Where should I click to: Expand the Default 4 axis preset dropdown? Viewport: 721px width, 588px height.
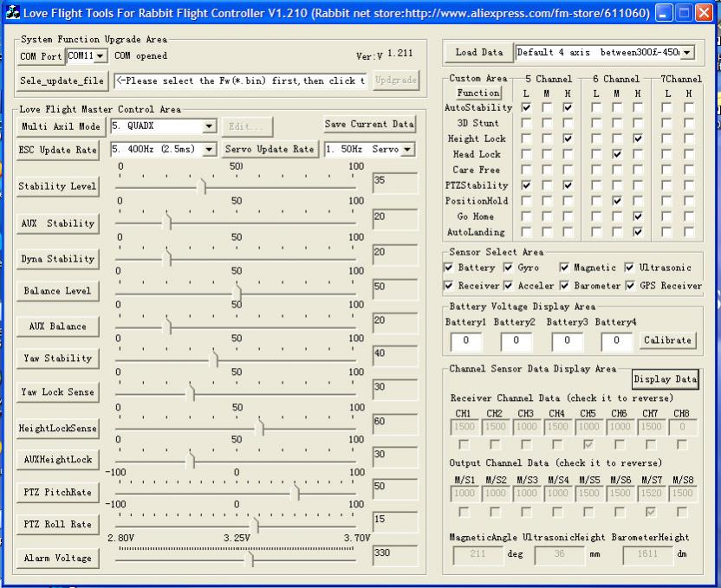[x=687, y=52]
